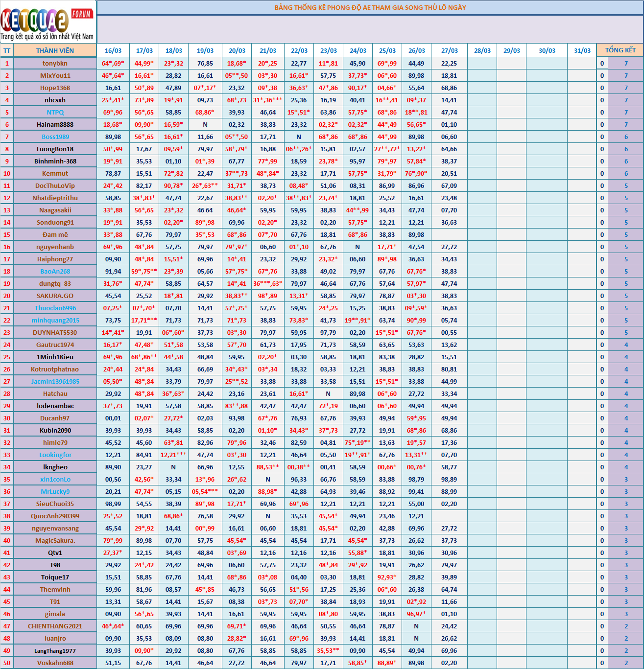This screenshot has width=644, height=669.
Task: Select member Voskahn688
Action: click(x=55, y=663)
